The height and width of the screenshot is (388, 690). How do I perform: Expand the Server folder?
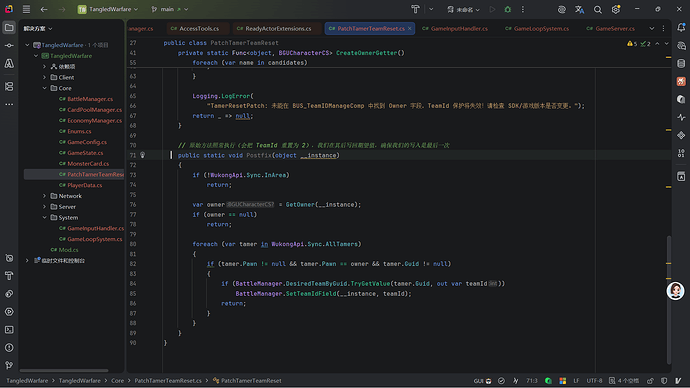[x=44, y=207]
